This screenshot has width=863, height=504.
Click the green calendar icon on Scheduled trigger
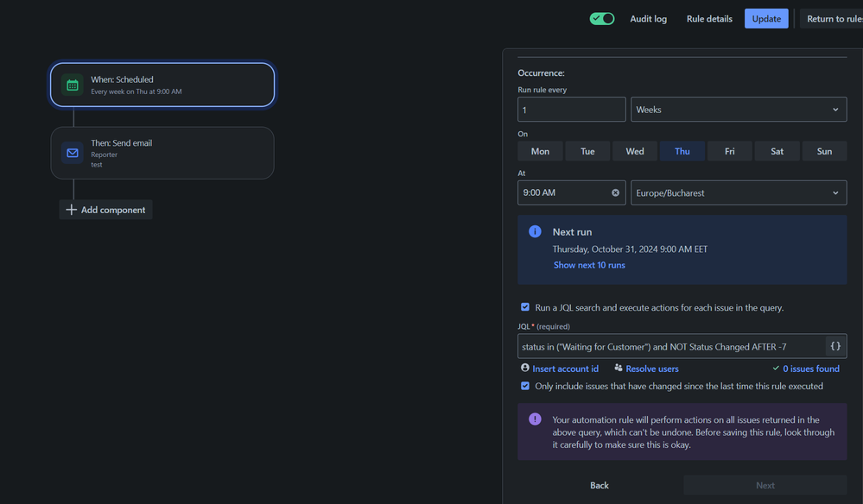pos(72,85)
